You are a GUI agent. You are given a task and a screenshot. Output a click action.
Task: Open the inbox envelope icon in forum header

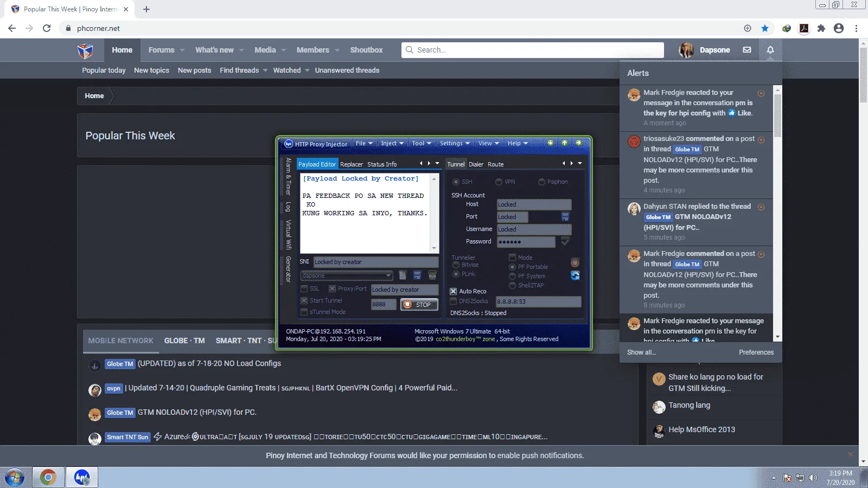747,50
